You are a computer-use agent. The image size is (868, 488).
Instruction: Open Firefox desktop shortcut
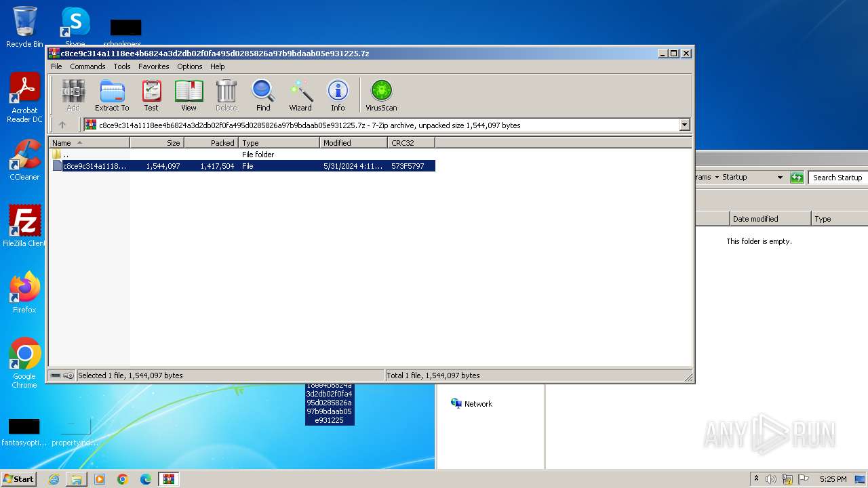[x=24, y=292]
